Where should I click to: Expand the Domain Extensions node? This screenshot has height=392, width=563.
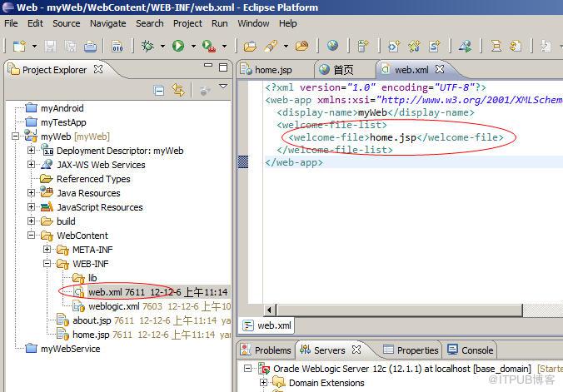263,382
